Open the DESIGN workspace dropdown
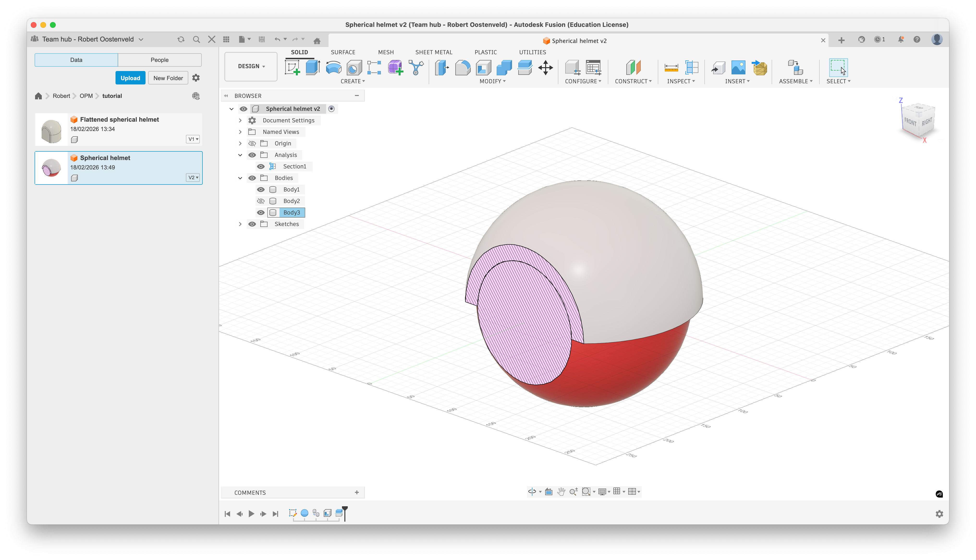 click(x=251, y=66)
